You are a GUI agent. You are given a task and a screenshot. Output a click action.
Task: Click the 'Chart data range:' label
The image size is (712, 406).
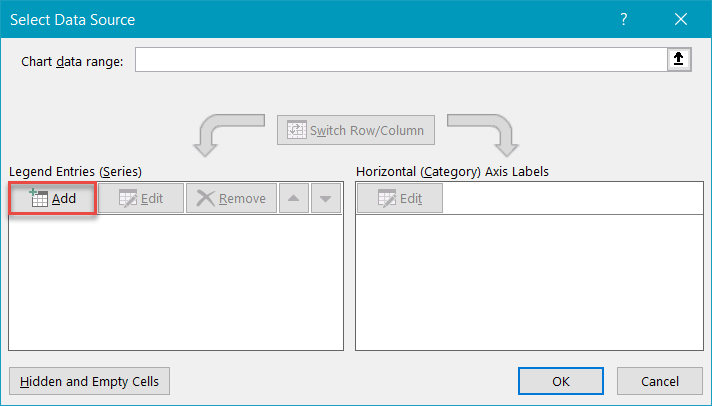point(72,61)
